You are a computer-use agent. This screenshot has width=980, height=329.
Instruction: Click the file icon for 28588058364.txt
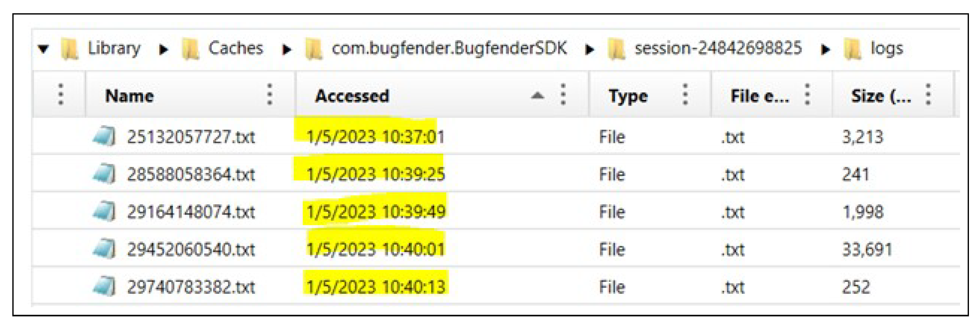coord(104,174)
